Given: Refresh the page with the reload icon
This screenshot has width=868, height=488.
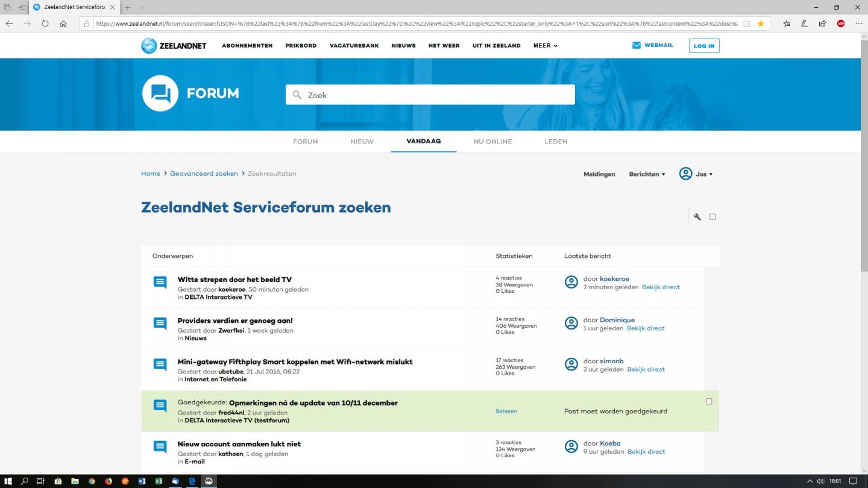Looking at the screenshot, I should tap(45, 23).
